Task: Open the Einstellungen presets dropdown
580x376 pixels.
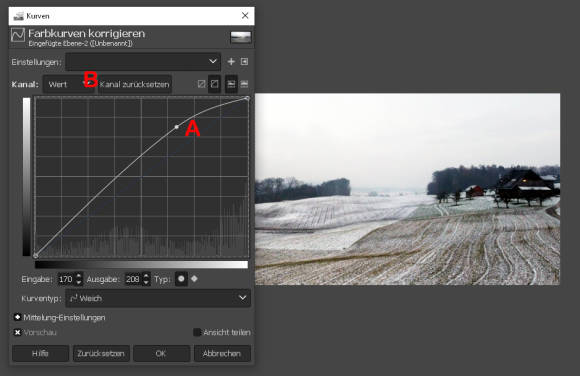Action: tap(143, 61)
